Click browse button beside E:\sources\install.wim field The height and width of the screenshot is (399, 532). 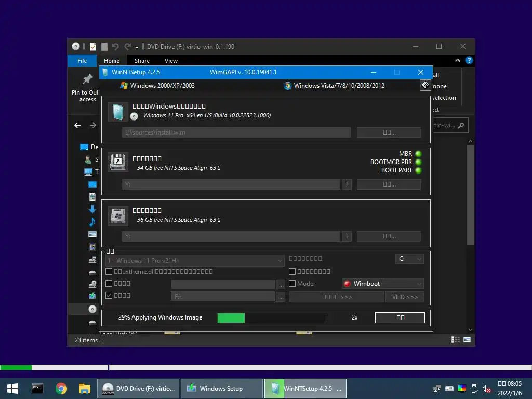tap(389, 132)
